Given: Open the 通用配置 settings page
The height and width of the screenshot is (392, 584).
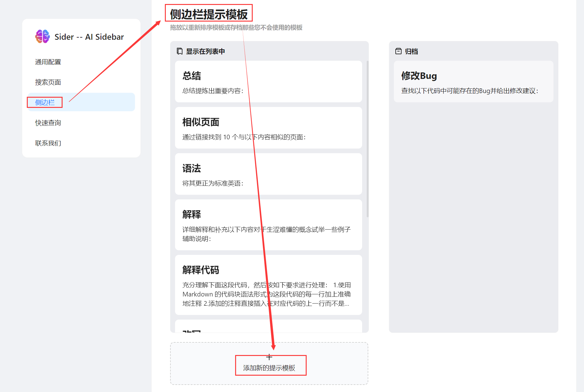Looking at the screenshot, I should (48, 62).
